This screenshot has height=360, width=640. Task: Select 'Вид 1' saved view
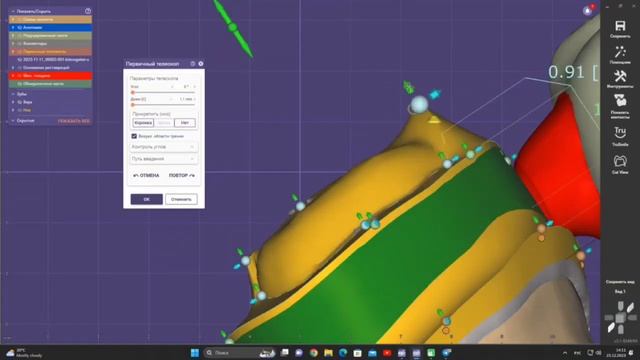click(x=620, y=292)
